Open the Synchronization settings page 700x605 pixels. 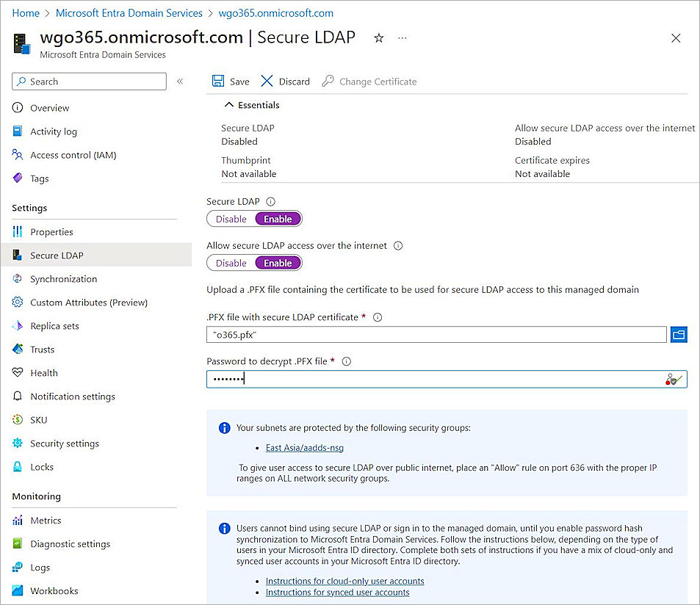(63, 278)
